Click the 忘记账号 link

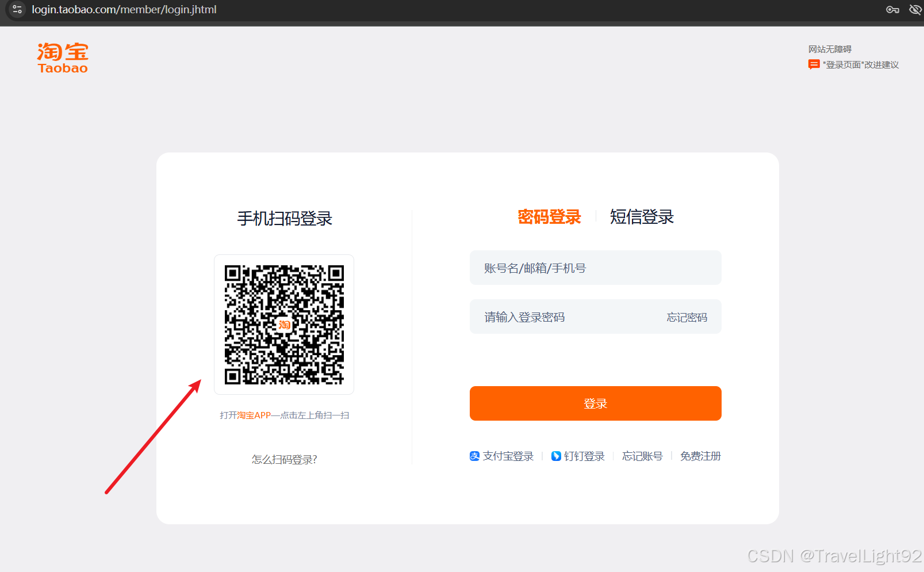642,456
